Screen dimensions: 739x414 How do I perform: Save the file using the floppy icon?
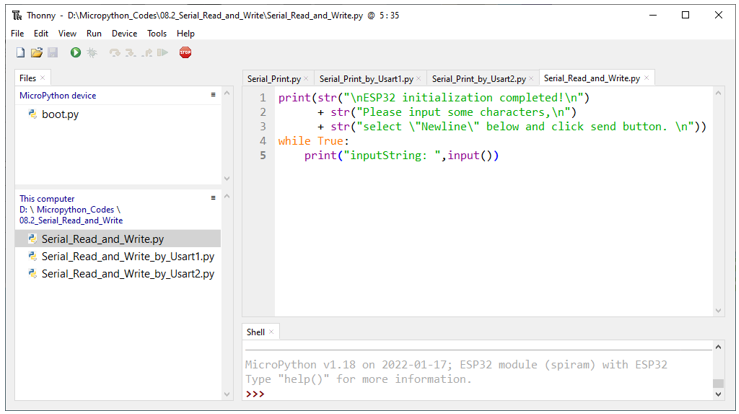pyautogui.click(x=53, y=52)
